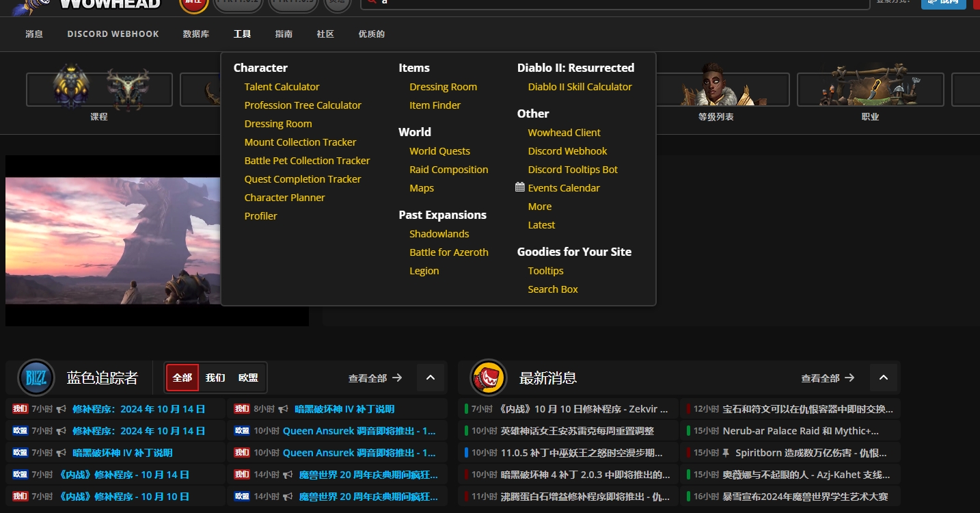Open the 课程 class icons tile

(x=100, y=90)
